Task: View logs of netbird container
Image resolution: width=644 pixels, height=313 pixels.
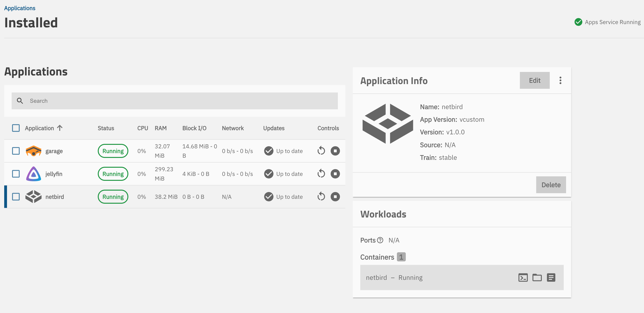Action: pyautogui.click(x=551, y=277)
